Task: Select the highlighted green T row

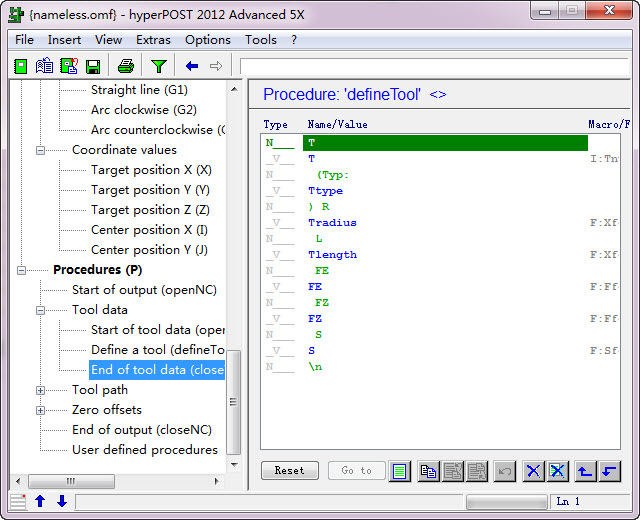Action: pos(445,143)
